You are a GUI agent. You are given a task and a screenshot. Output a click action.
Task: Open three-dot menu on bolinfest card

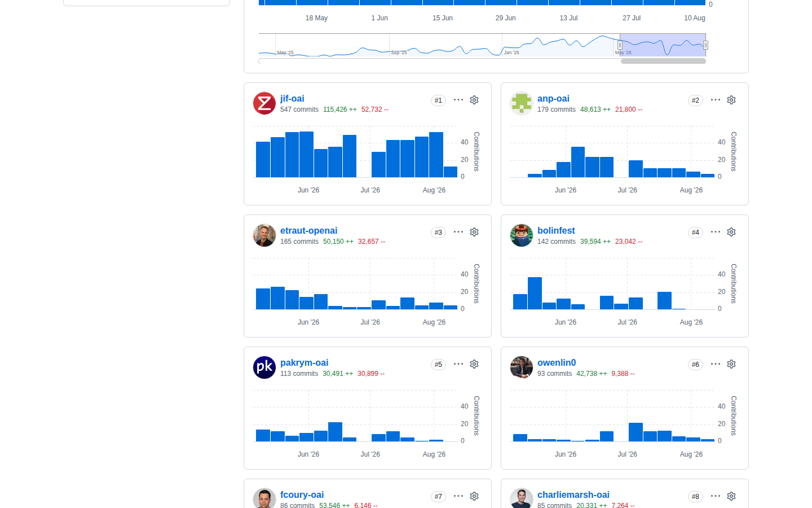point(716,232)
